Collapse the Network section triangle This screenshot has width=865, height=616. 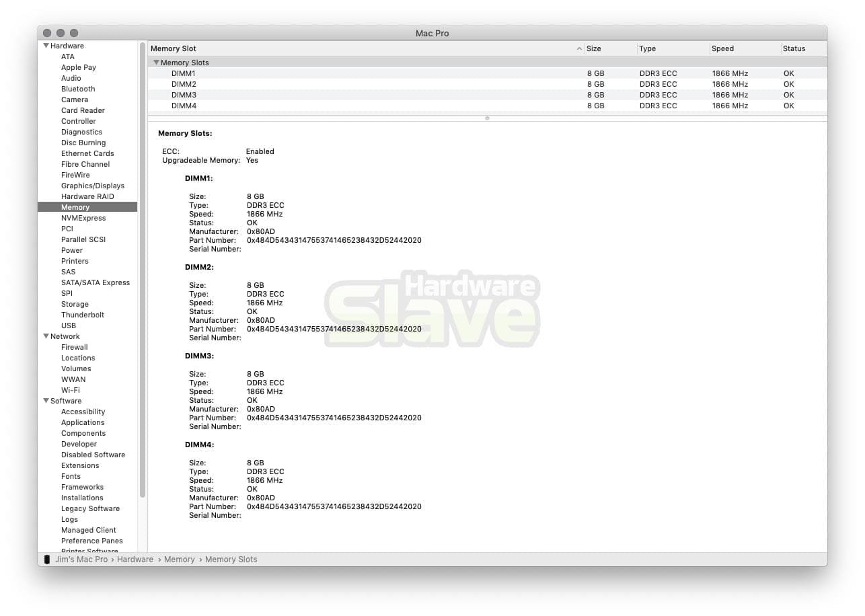click(x=46, y=336)
